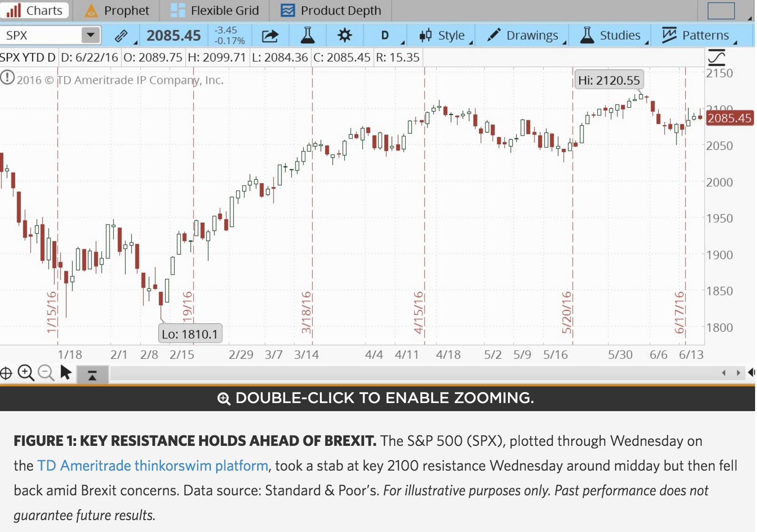The image size is (757, 532).
Task: Click the Flexible Grid tab icon
Action: [178, 10]
